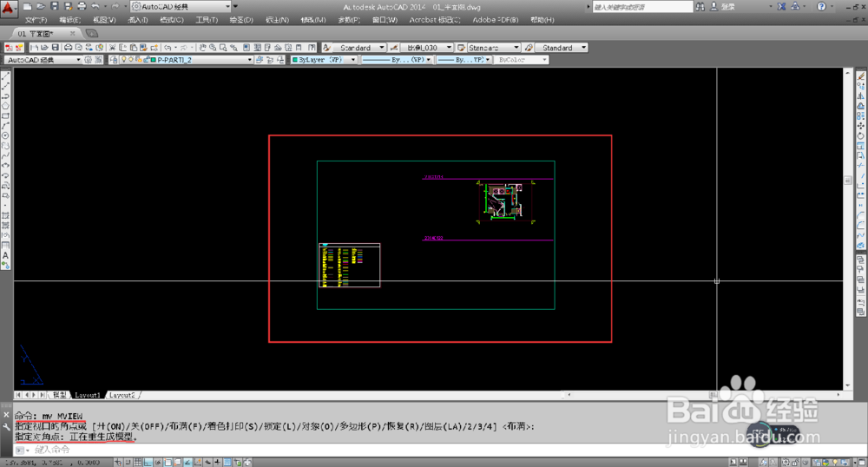Click binoculars search icon in title bar
The width and height of the screenshot is (868, 467).
pos(700,7)
